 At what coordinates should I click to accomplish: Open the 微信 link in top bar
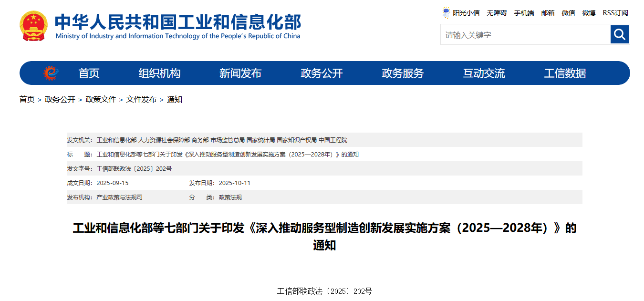568,13
